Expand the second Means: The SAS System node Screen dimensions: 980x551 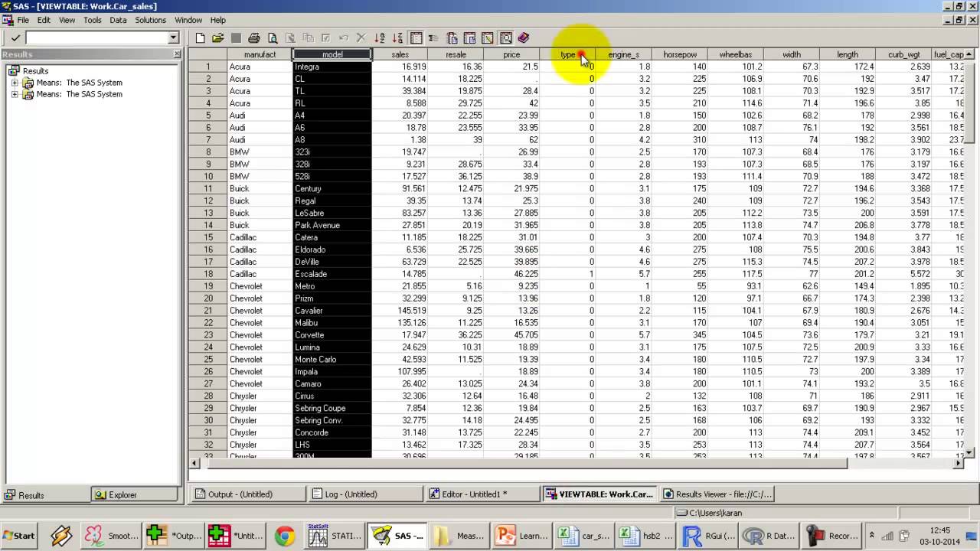point(15,94)
